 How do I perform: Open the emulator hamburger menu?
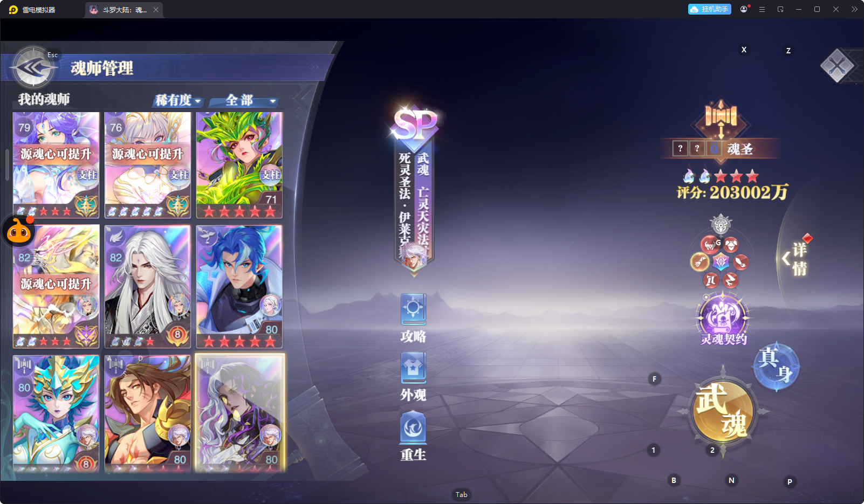pos(762,9)
